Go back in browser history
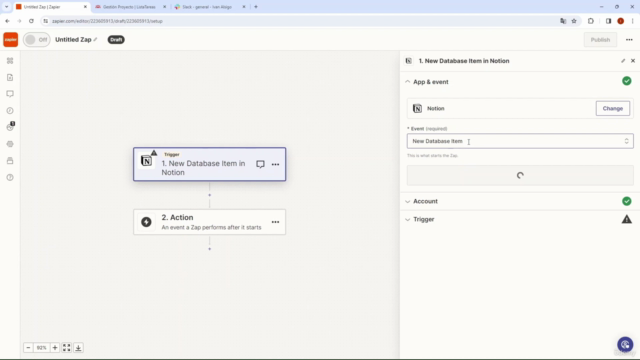Image resolution: width=640 pixels, height=360 pixels. [x=7, y=21]
